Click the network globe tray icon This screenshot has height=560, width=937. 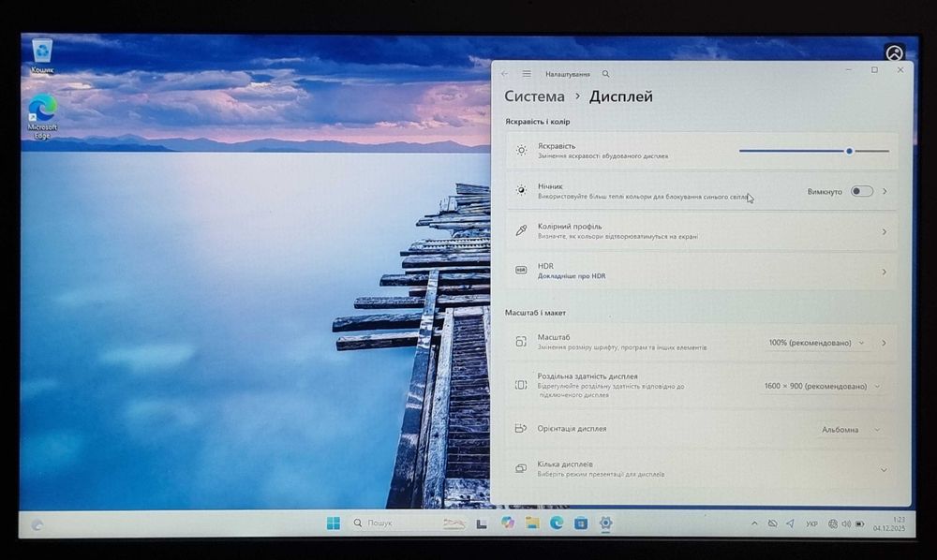coord(832,523)
